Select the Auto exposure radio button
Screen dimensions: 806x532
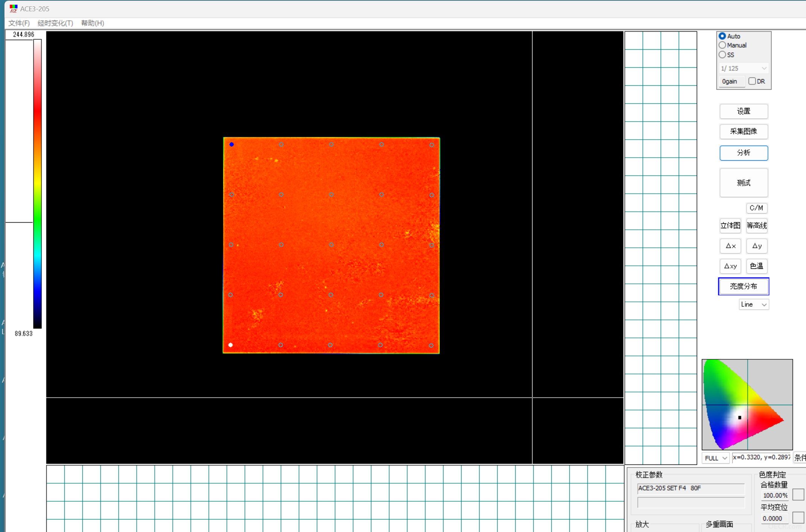pyautogui.click(x=722, y=36)
